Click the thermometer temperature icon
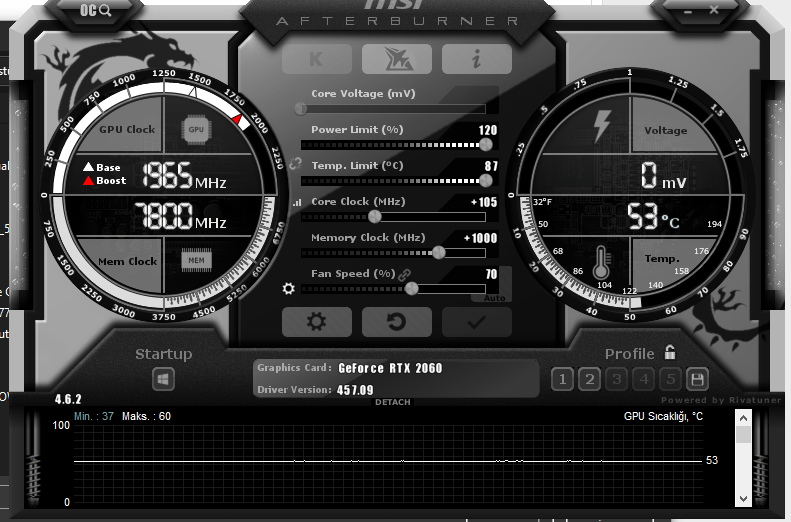 point(601,263)
